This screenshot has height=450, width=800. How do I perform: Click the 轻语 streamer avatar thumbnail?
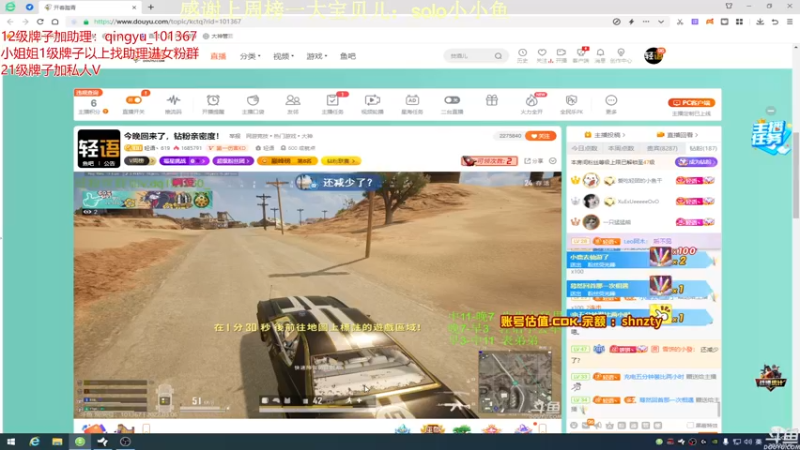99,148
